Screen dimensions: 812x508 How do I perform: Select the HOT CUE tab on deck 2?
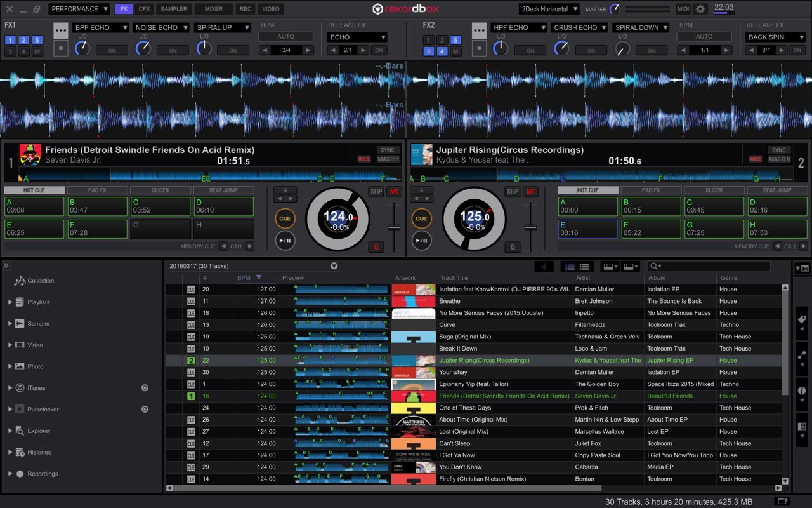click(589, 189)
